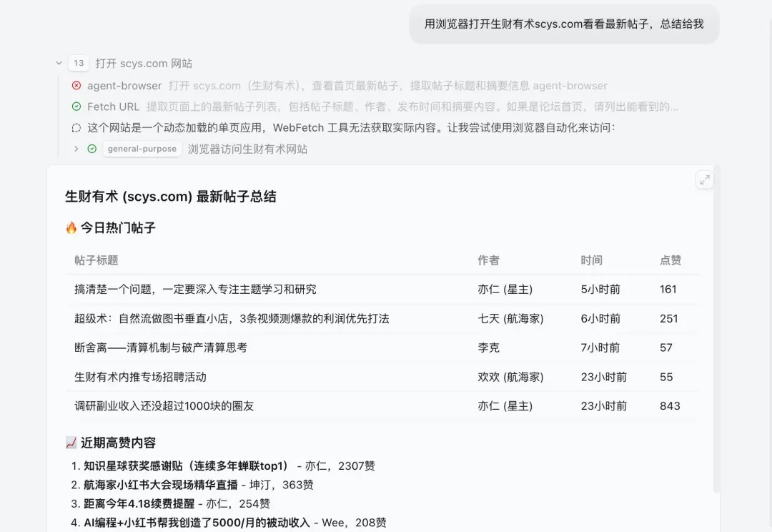Click the step number badge 13
The width and height of the screenshot is (772, 532).
[79, 63]
